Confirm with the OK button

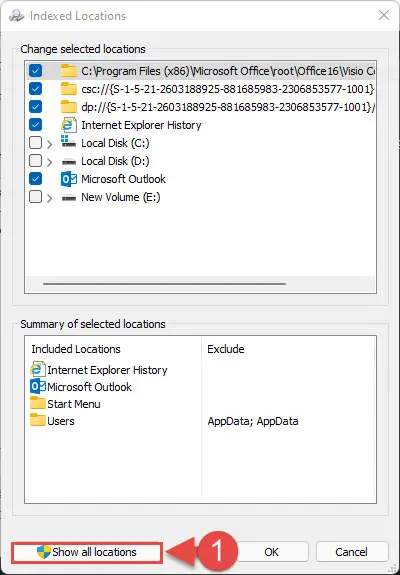tap(271, 552)
